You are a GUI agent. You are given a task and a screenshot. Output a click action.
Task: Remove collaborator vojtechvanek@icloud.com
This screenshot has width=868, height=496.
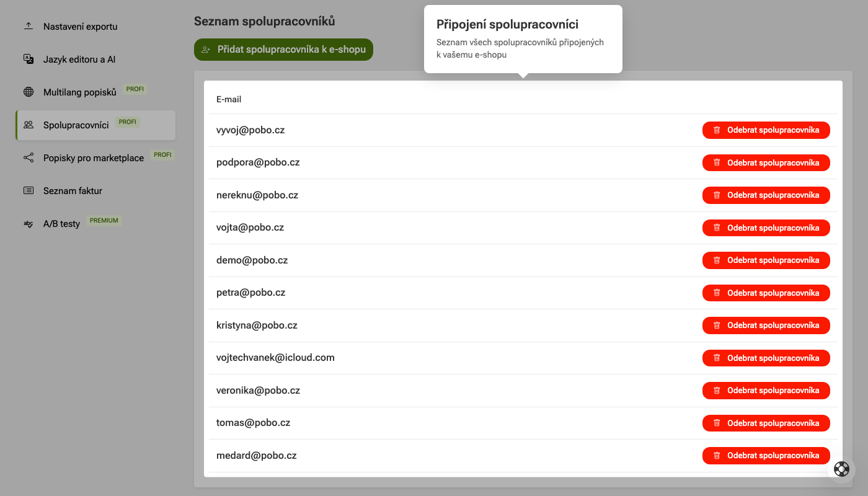[x=766, y=358]
